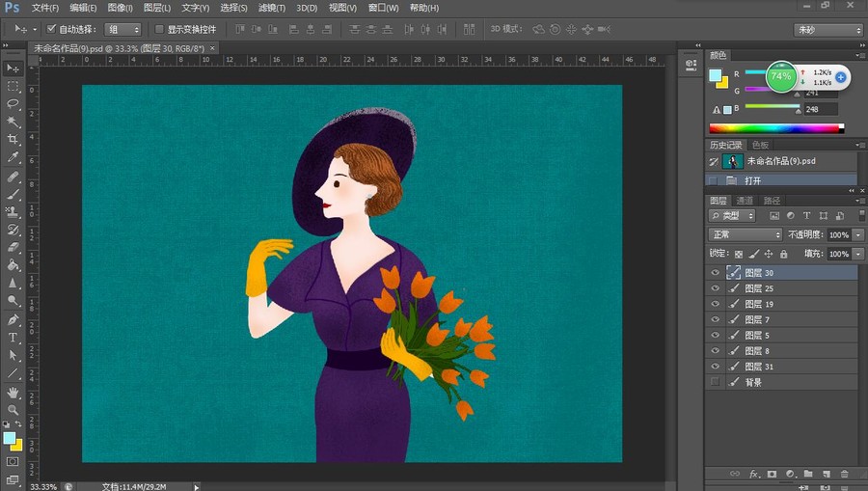Click the Create new group folder icon
868x491 pixels.
pos(808,474)
